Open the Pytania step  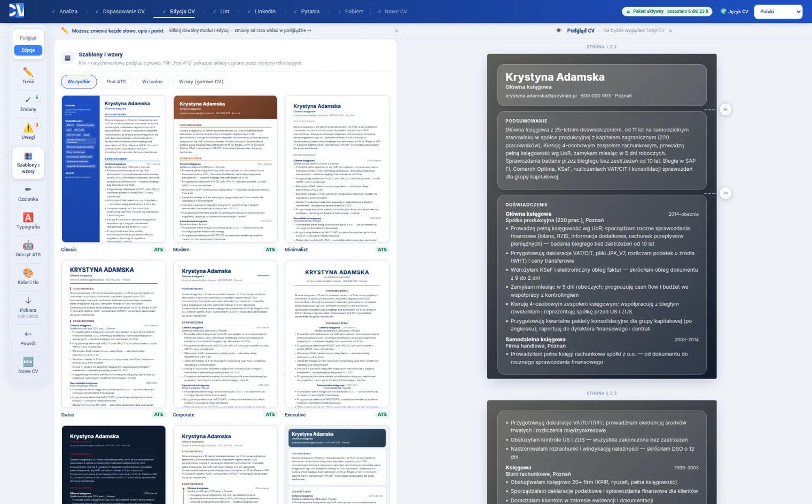tap(307, 11)
